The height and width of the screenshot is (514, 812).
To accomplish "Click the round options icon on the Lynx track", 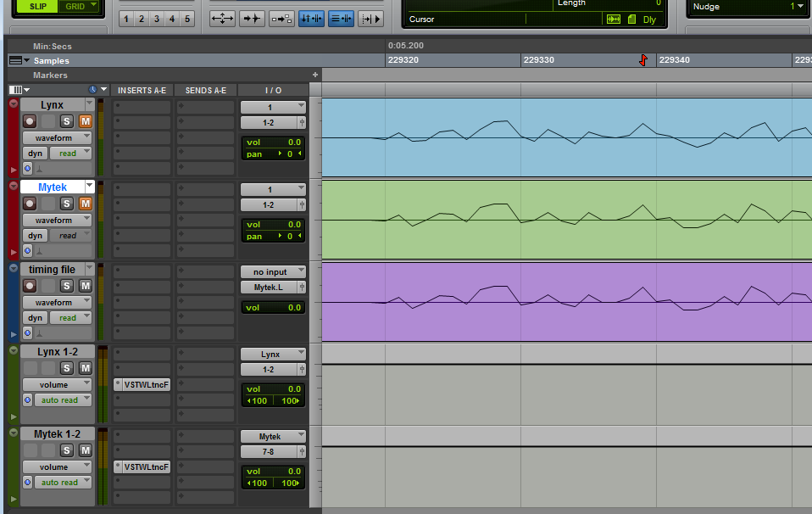I will coord(14,103).
